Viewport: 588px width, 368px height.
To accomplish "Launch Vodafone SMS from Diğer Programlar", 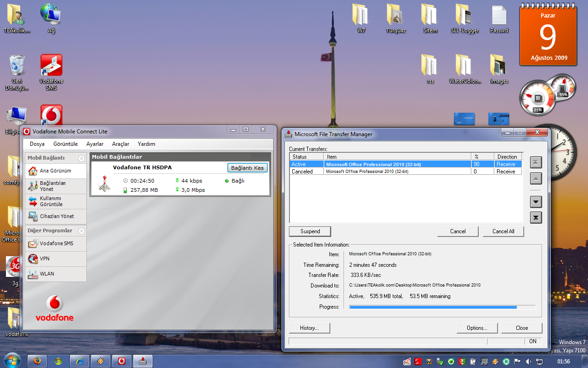I will (56, 243).
